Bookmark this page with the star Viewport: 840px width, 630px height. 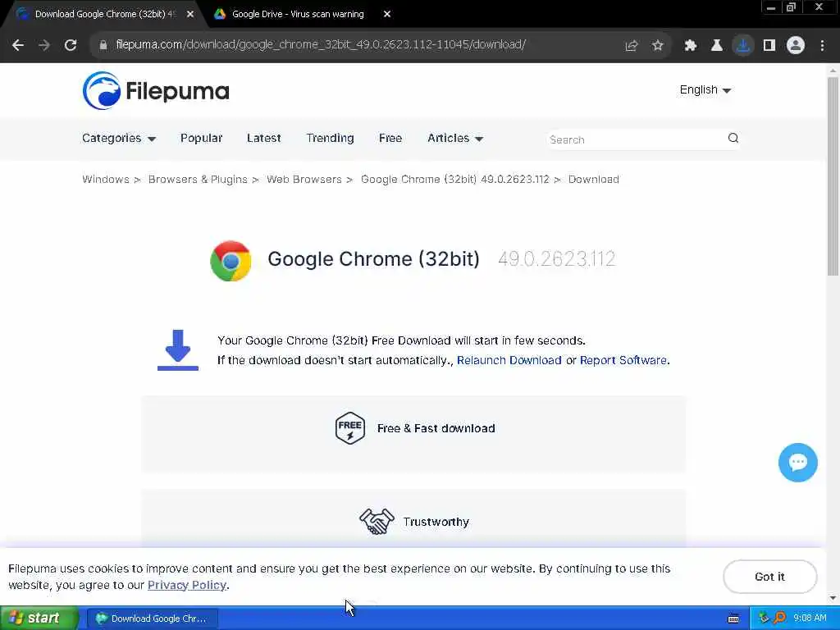(658, 46)
